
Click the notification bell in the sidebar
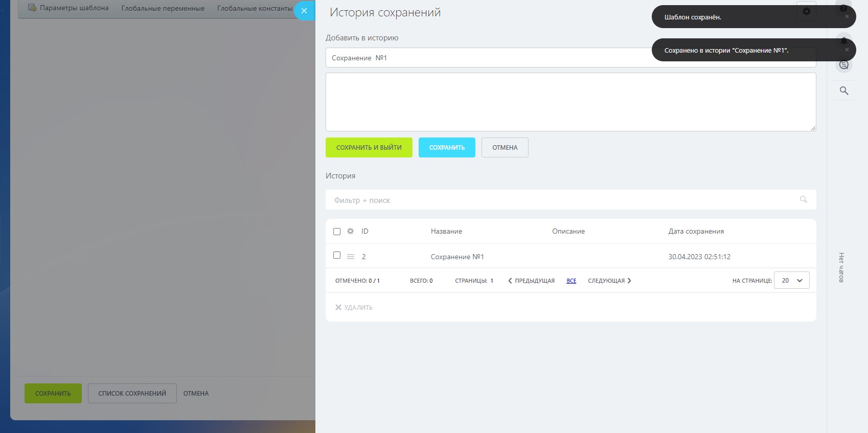tap(844, 41)
